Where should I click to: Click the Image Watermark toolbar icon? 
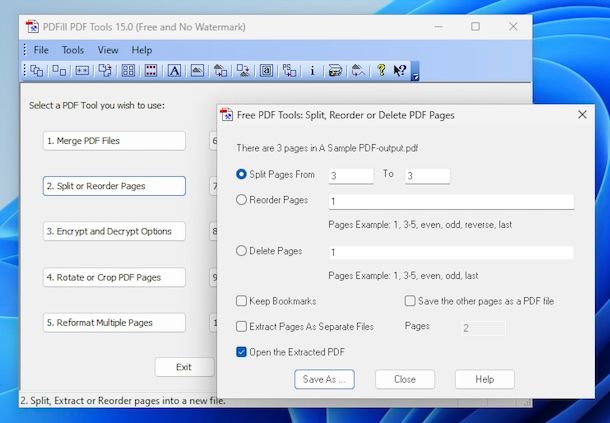pos(197,70)
